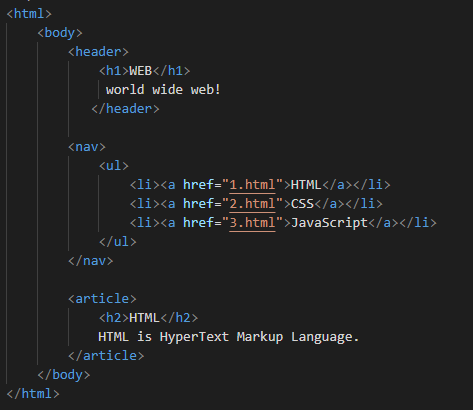Click the closing </body> tag
This screenshot has width=473, height=410.
tap(64, 375)
